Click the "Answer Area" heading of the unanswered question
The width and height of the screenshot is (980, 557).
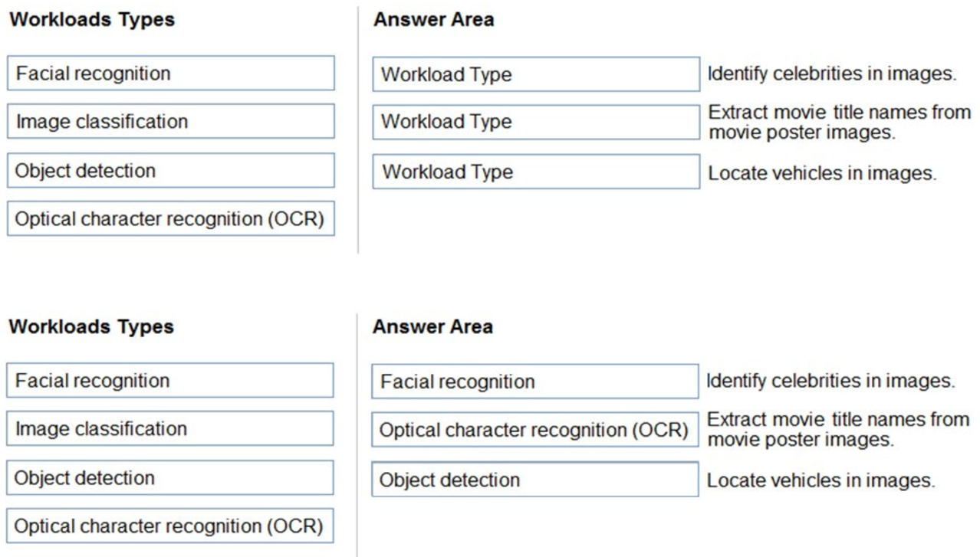pyautogui.click(x=433, y=21)
